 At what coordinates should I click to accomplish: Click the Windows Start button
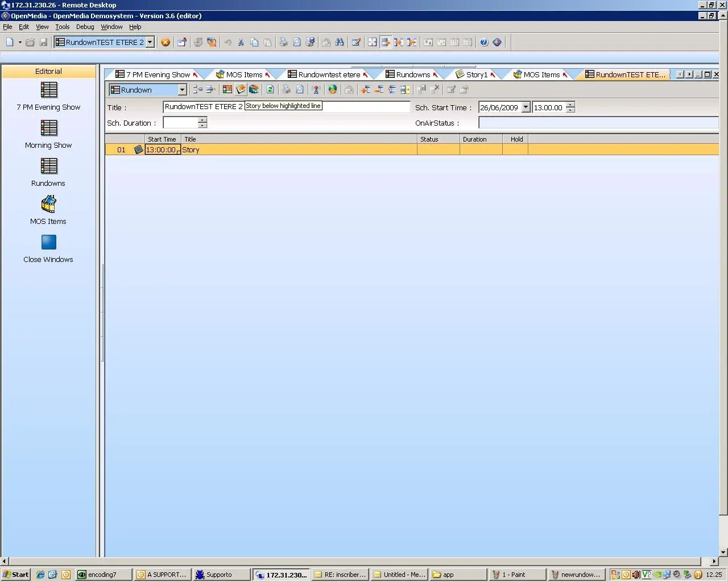tap(15, 575)
